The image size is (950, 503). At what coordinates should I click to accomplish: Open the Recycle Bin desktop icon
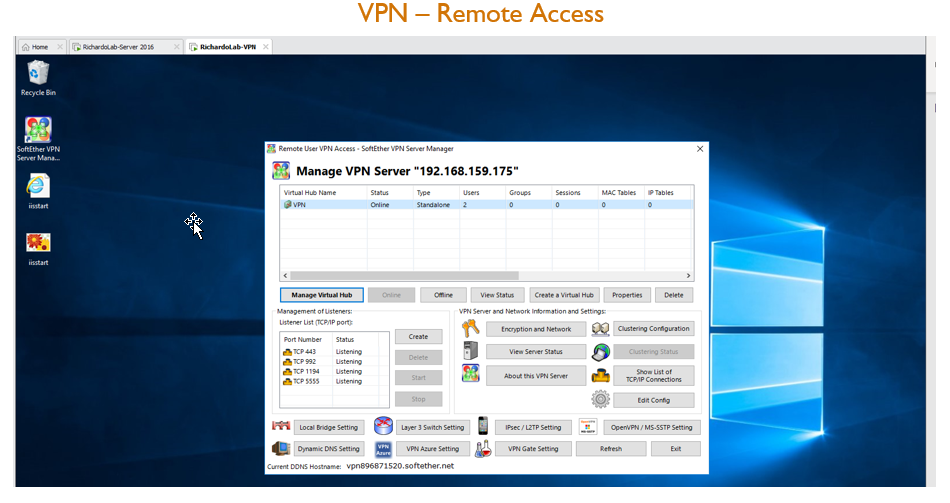coord(38,79)
